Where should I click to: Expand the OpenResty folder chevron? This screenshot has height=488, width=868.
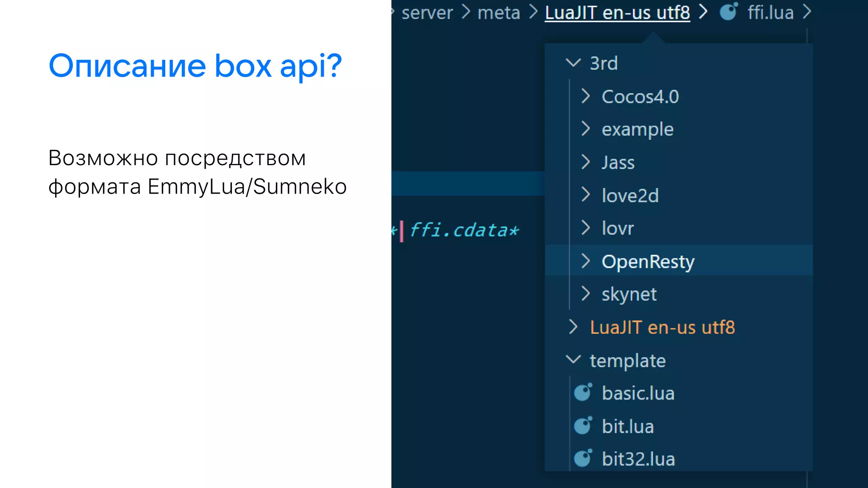586,261
